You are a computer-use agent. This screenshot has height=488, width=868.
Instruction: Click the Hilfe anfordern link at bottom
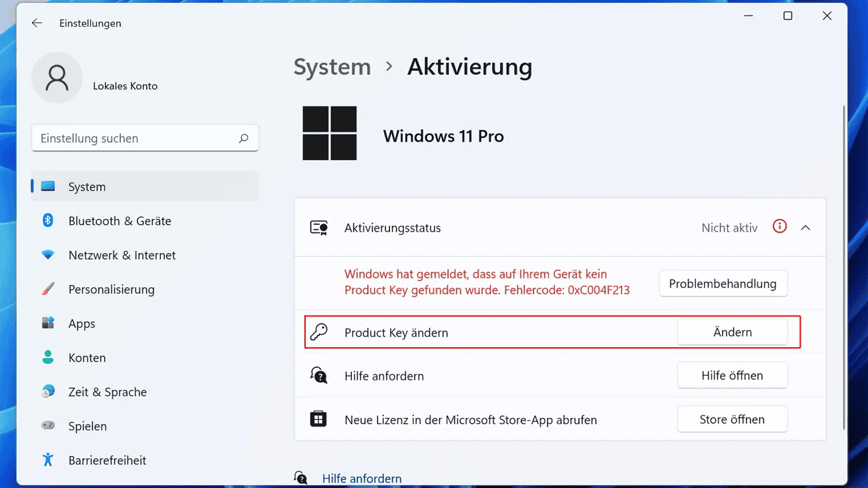(x=361, y=479)
